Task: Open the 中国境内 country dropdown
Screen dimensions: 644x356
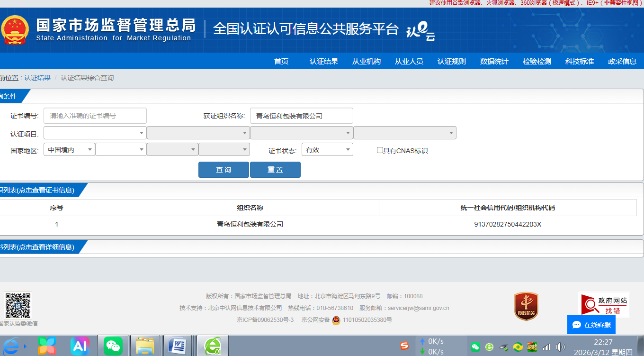Action: pos(69,149)
